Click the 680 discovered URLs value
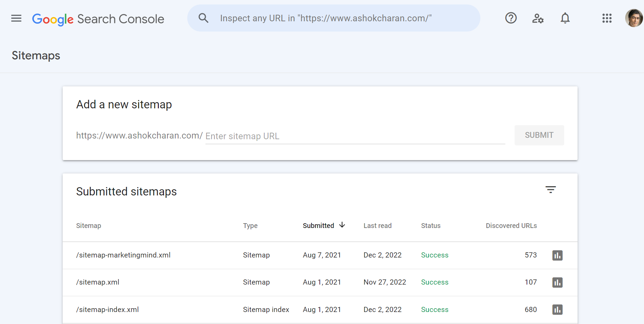 (531, 310)
